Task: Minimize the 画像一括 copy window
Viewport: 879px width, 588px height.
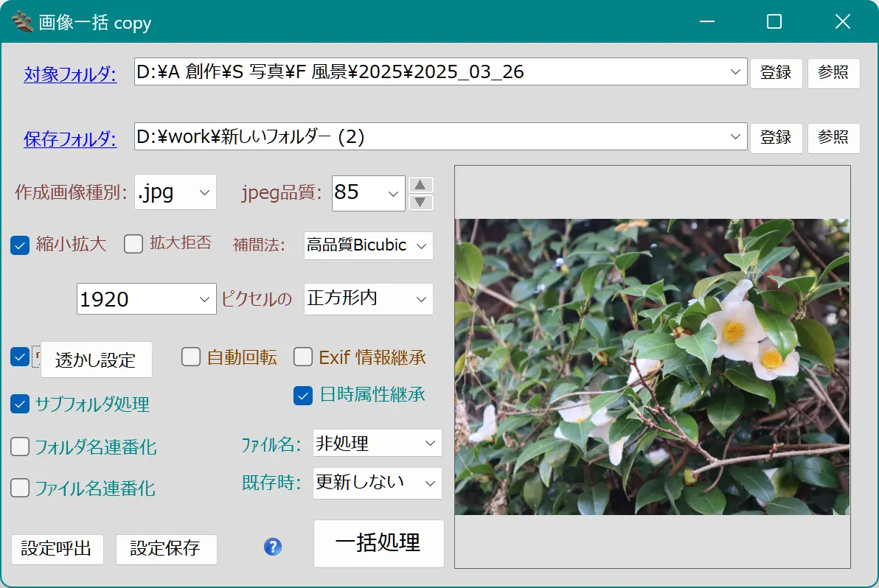Action: click(x=707, y=22)
